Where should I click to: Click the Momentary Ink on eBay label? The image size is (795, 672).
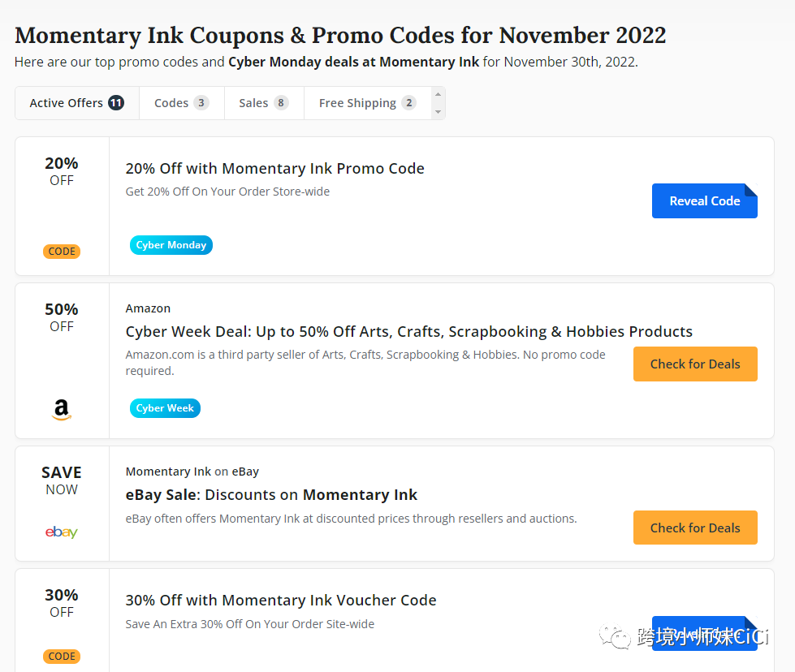tap(192, 472)
